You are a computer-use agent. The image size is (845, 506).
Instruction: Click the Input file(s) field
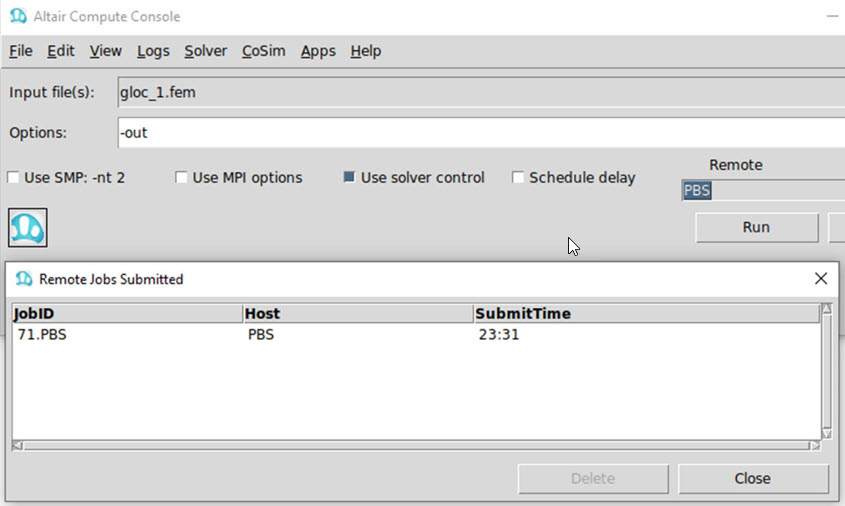click(x=481, y=92)
